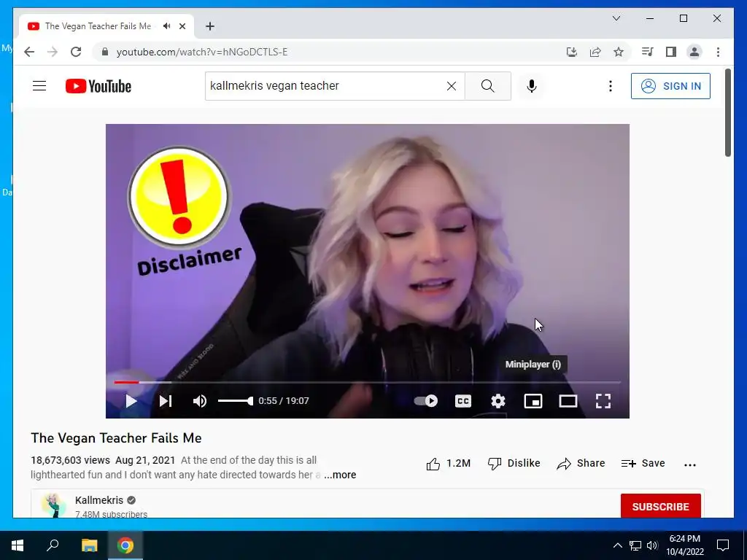The image size is (747, 560).
Task: Open the tab search dropdown chevron
Action: (x=616, y=18)
